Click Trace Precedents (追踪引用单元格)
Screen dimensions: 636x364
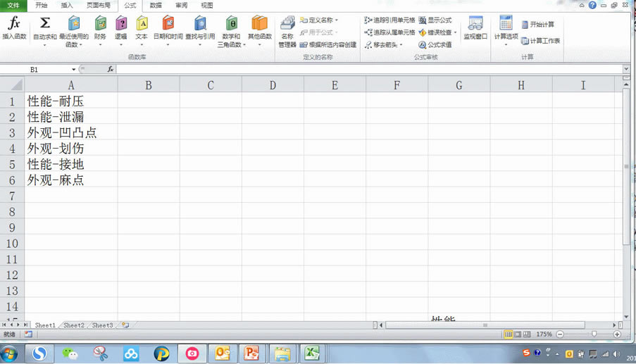point(389,20)
